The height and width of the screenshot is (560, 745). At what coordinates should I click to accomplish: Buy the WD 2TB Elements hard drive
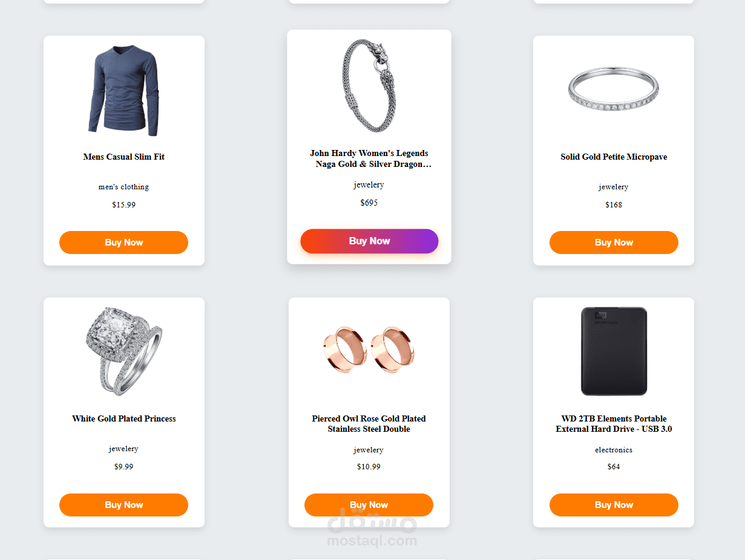(614, 505)
